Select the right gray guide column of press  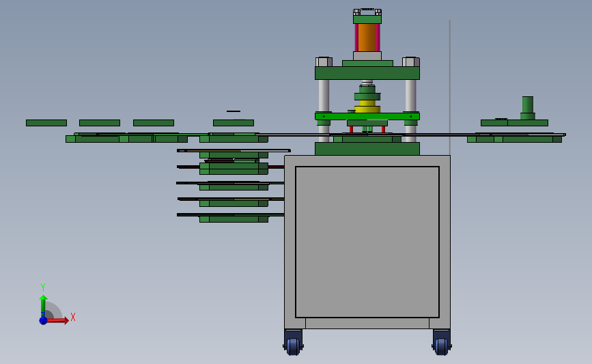(411, 96)
